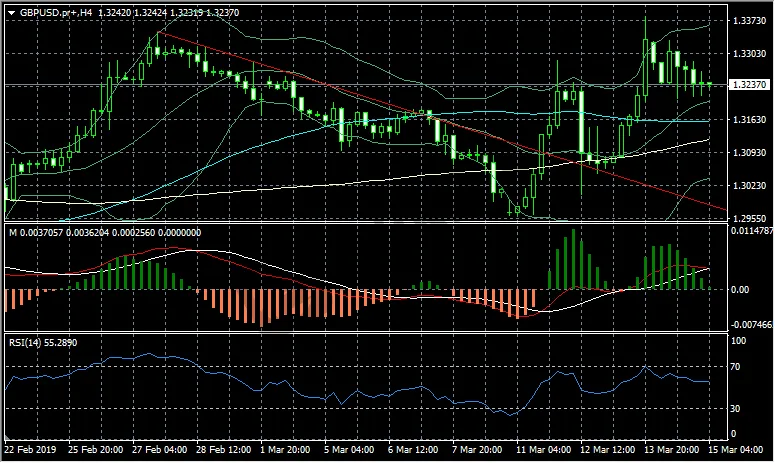Click the 1.30230 price scale label
Viewport: 775px width, 463px height.
tap(749, 186)
